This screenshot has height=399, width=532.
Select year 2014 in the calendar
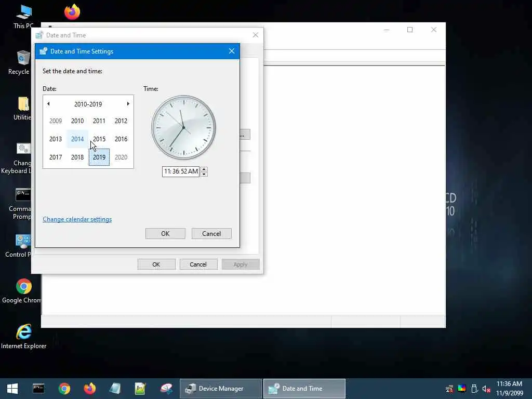tap(77, 139)
